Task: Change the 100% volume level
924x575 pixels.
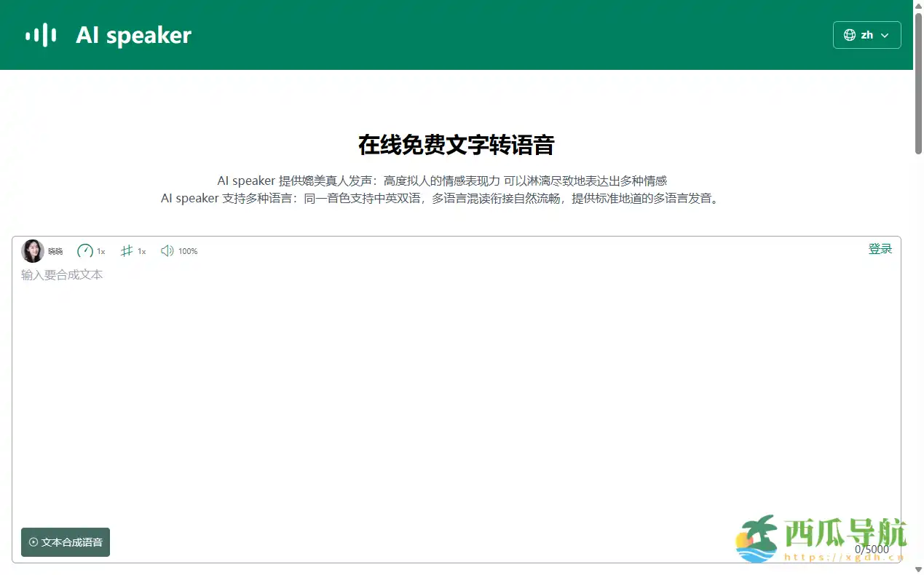Action: pos(188,251)
